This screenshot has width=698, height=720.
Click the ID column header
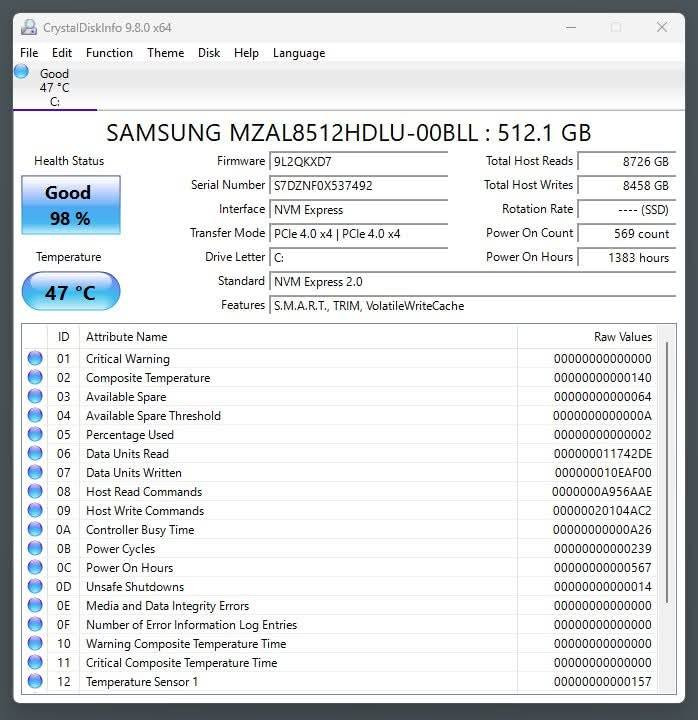pos(63,337)
